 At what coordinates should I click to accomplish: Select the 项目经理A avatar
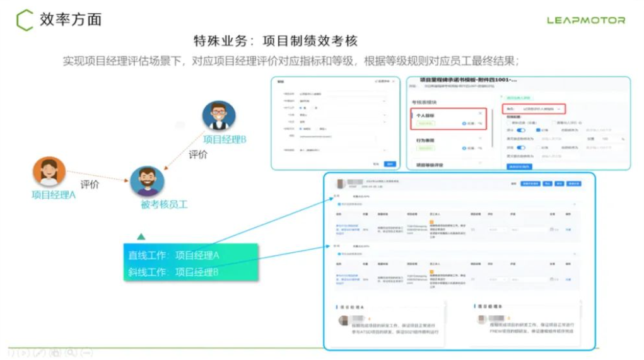(x=49, y=171)
